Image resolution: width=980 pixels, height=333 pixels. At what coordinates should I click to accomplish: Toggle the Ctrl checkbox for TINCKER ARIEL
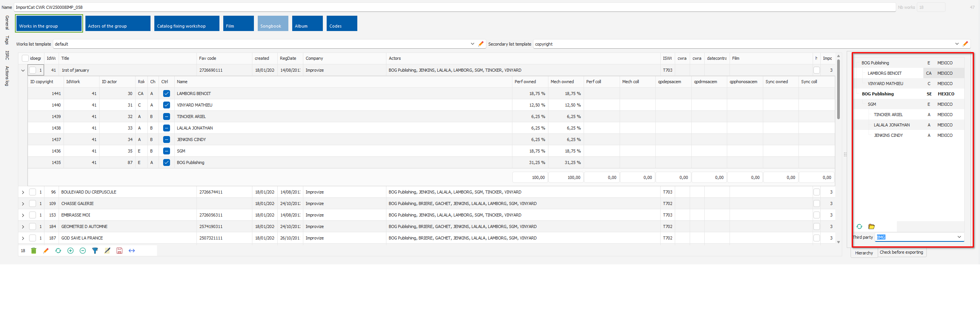click(167, 116)
